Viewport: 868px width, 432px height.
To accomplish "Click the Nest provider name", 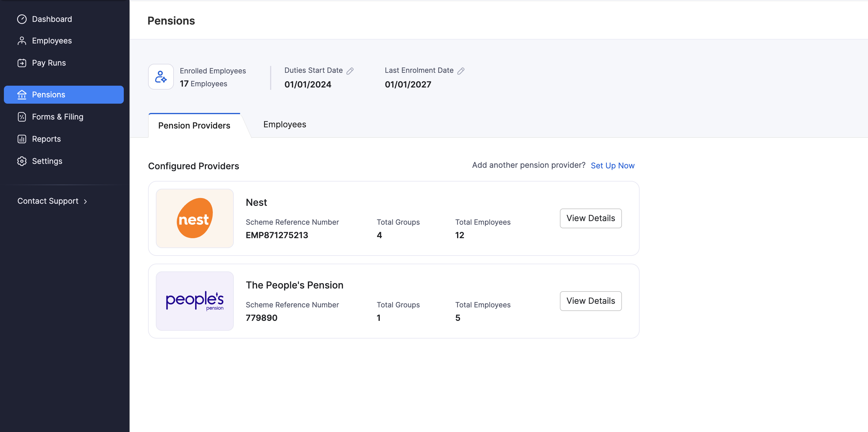I will (257, 202).
